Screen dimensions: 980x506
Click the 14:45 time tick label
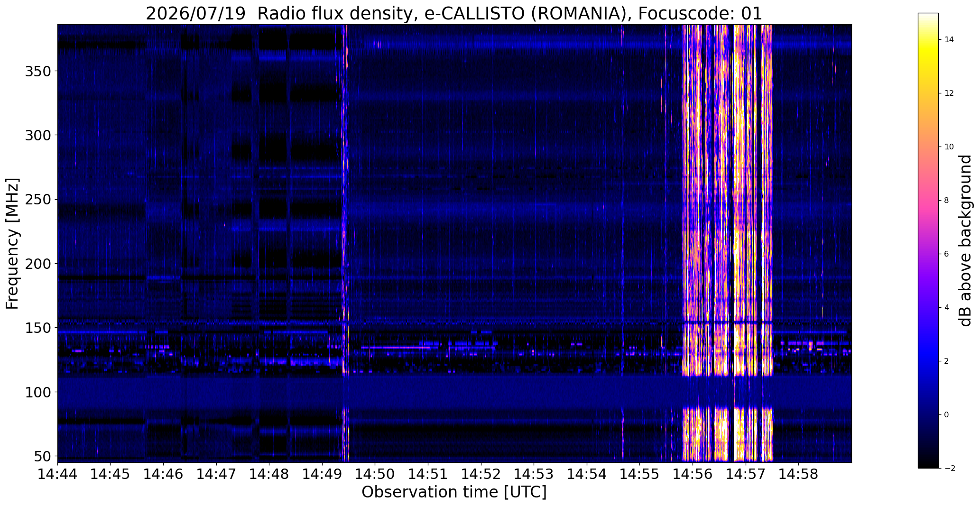coord(111,474)
